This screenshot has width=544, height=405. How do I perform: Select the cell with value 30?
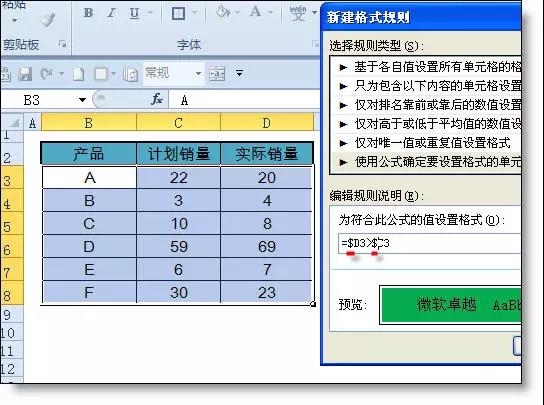tap(179, 292)
